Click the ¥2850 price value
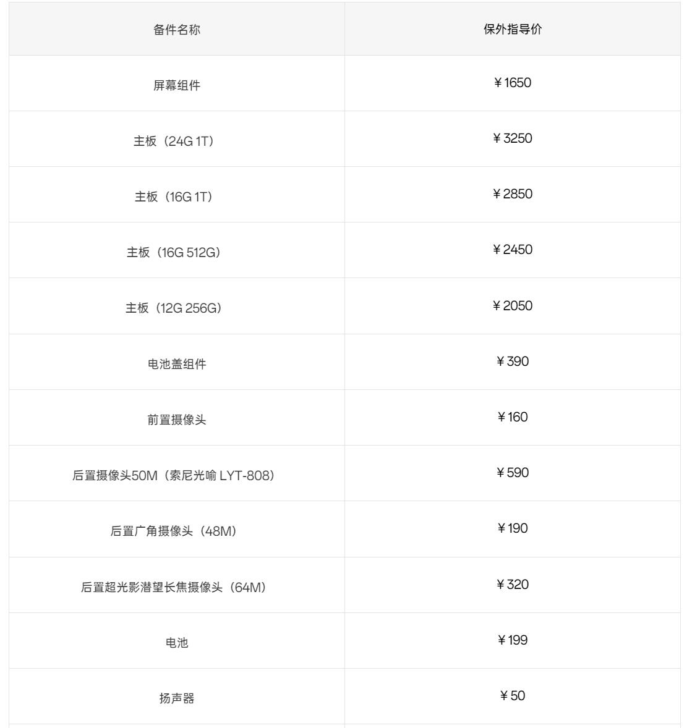This screenshot has height=728, width=700. coord(512,194)
